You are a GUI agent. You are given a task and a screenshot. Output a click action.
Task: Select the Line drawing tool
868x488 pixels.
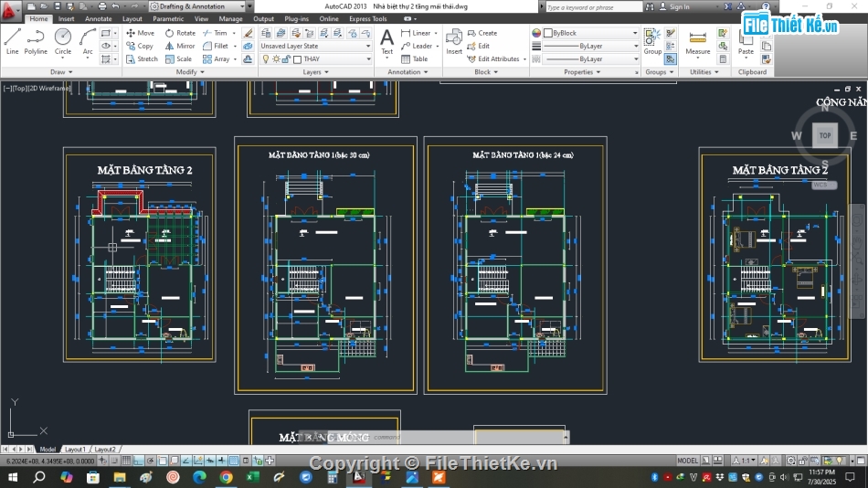pos(12,41)
